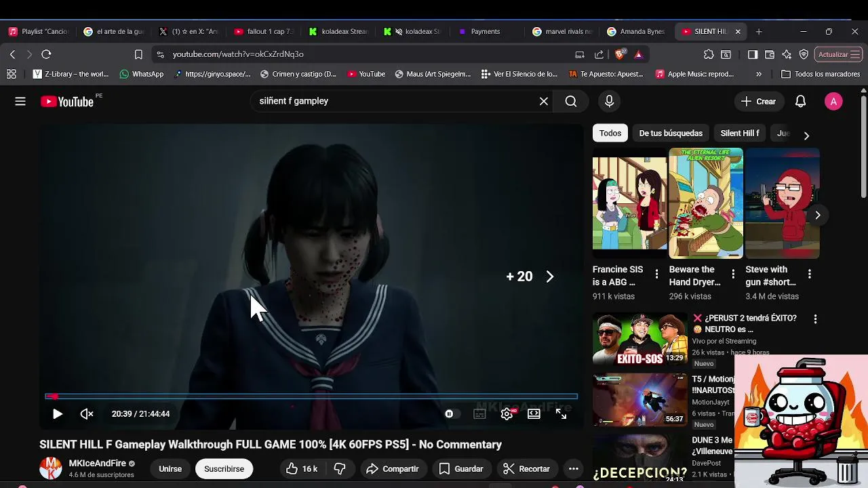This screenshot has width=868, height=488.
Task: Bookmark this page icon in address bar
Action: pos(138,54)
